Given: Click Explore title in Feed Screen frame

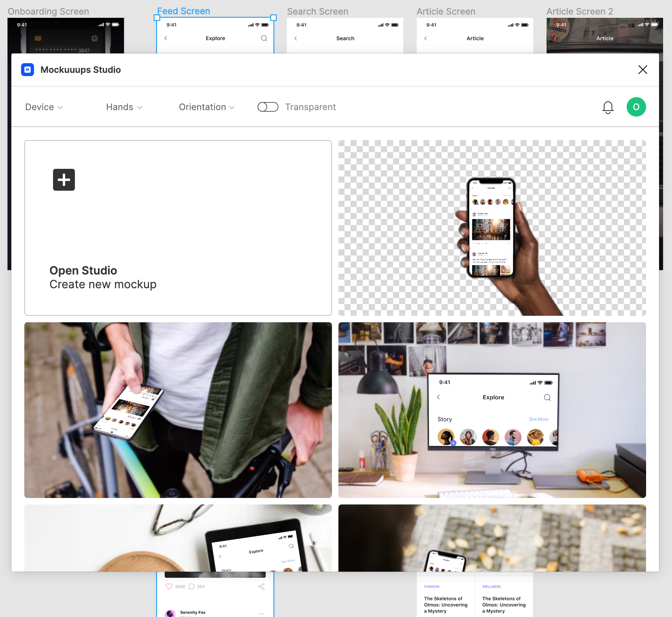Looking at the screenshot, I should (215, 38).
